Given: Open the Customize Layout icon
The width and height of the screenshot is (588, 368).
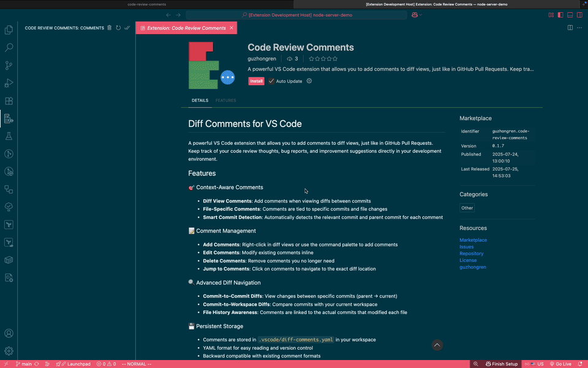Looking at the screenshot, I should (x=551, y=15).
